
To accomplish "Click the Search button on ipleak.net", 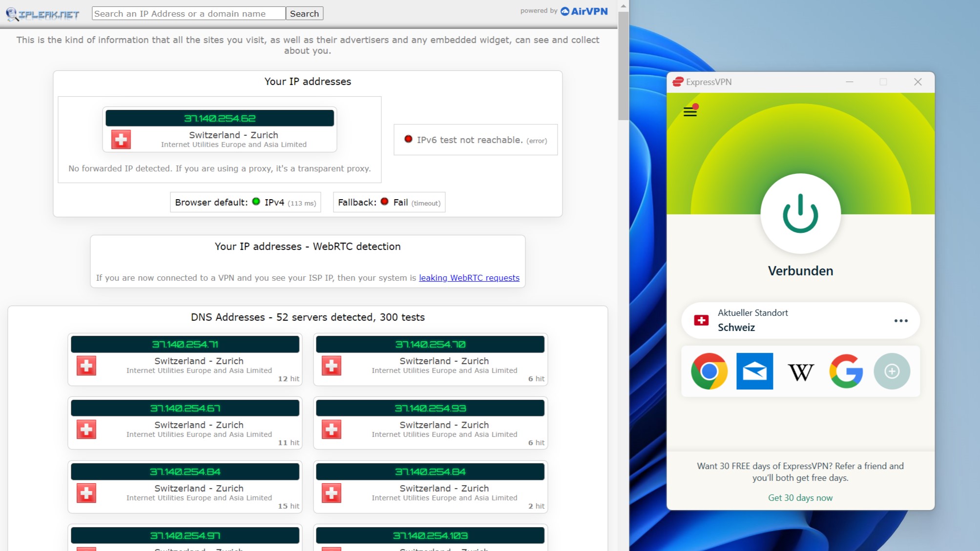I will pos(304,14).
